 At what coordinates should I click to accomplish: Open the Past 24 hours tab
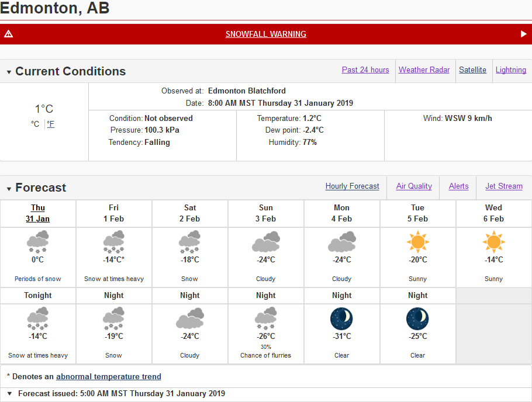coord(365,70)
